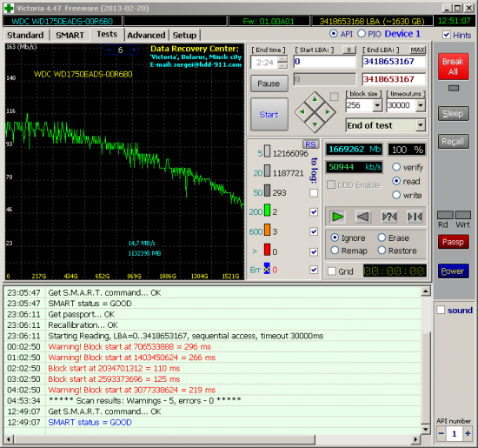Click the left arrow on the navigation diamond
Image resolution: width=478 pixels, height=448 pixels.
(x=302, y=112)
